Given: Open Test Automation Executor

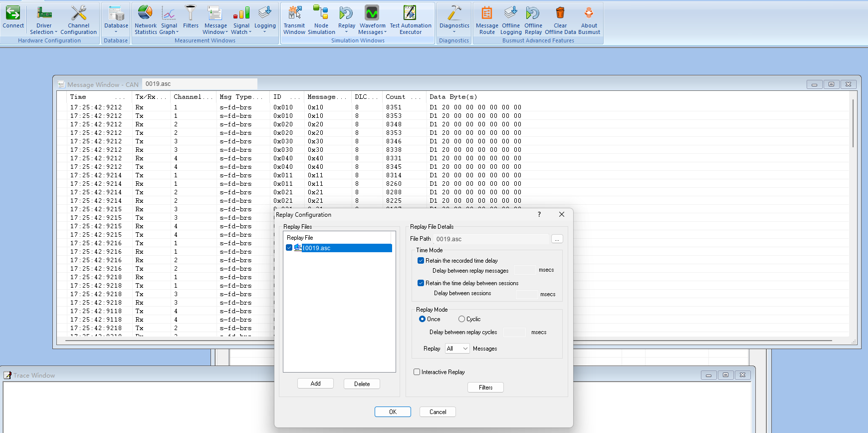Looking at the screenshot, I should click(411, 20).
